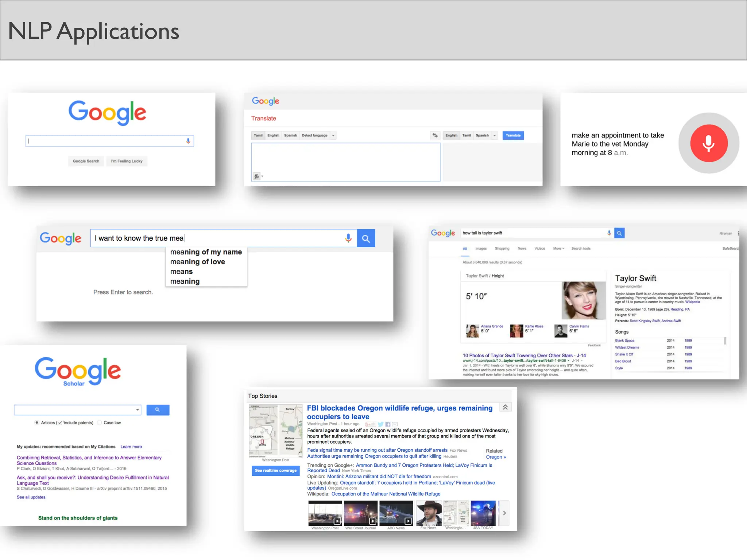Screen dimensions: 747x560
Task: Click the Google+ share icon on FBI story
Action: pos(370,424)
